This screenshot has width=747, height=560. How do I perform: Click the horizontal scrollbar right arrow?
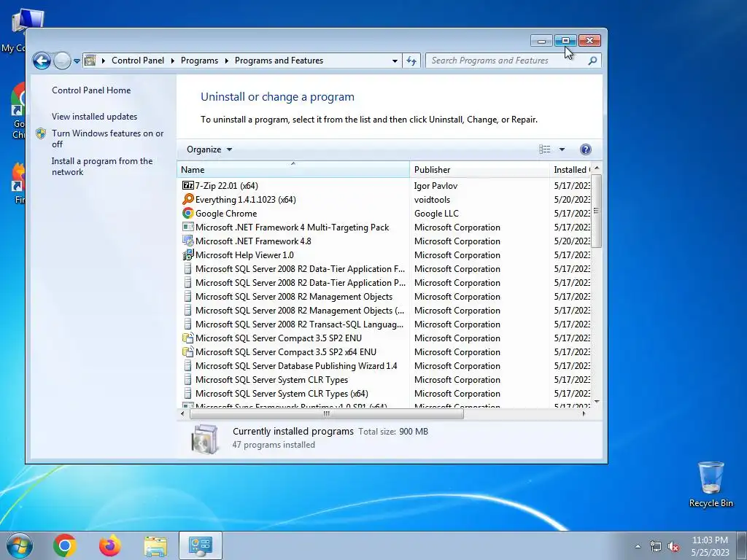[x=584, y=414]
